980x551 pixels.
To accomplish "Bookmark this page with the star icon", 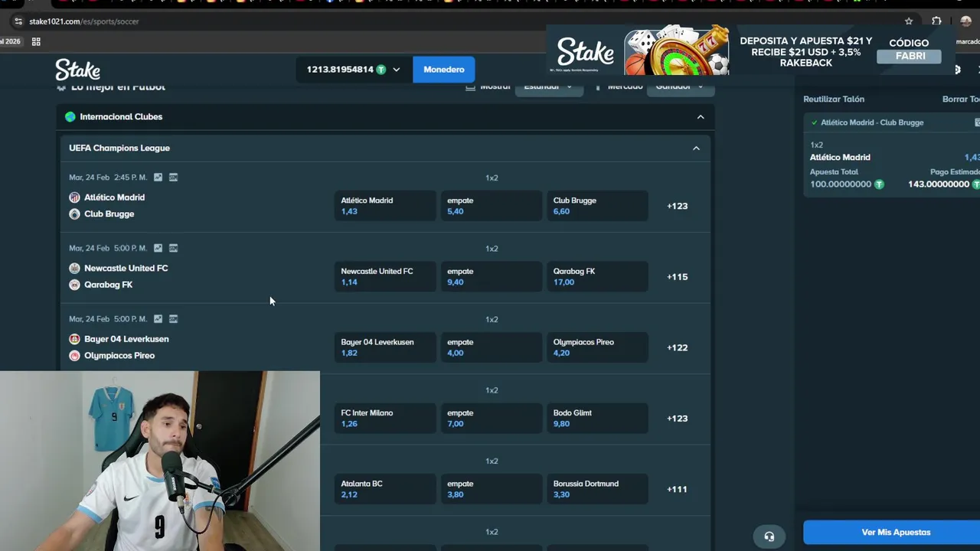I will coord(909,21).
